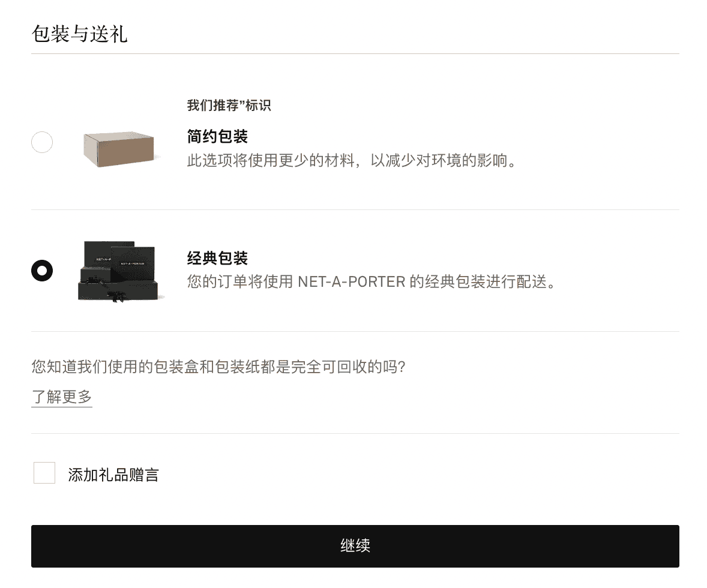
Task: Click the small NET-A-PORTER logo on box lid
Action: 133,263
